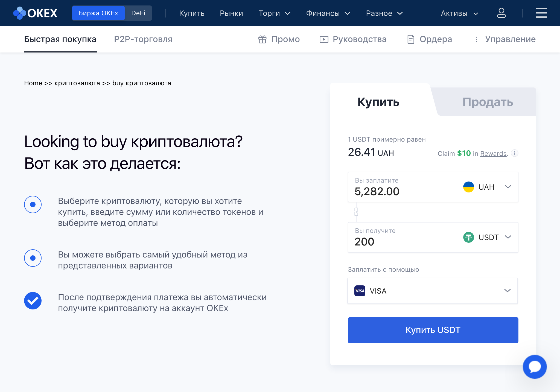
Task: Click the first step circle marker
Action: coord(33,204)
